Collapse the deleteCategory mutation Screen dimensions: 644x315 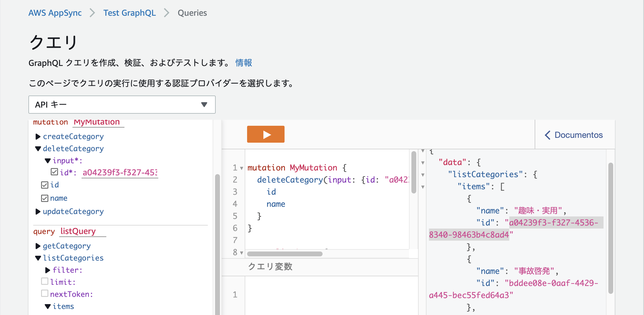(38, 149)
